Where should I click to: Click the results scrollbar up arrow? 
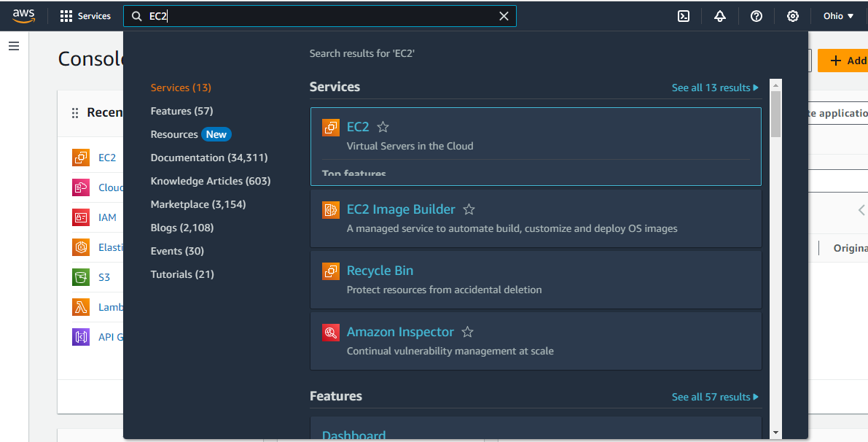tap(775, 85)
